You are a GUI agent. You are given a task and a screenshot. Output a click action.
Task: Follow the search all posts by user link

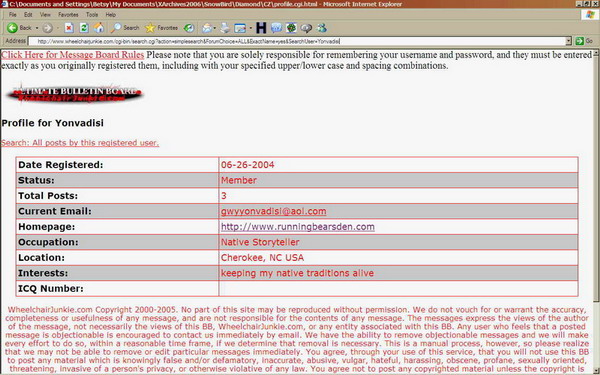click(x=80, y=143)
